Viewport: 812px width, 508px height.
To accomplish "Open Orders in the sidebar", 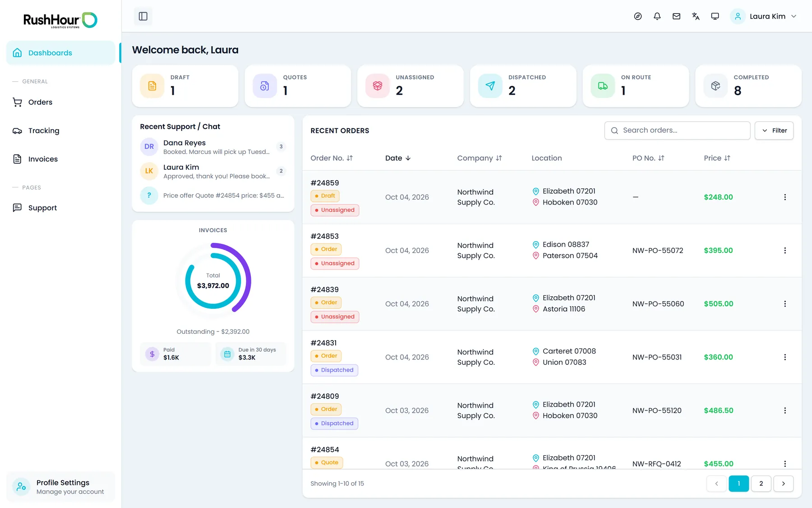I will [x=60, y=102].
